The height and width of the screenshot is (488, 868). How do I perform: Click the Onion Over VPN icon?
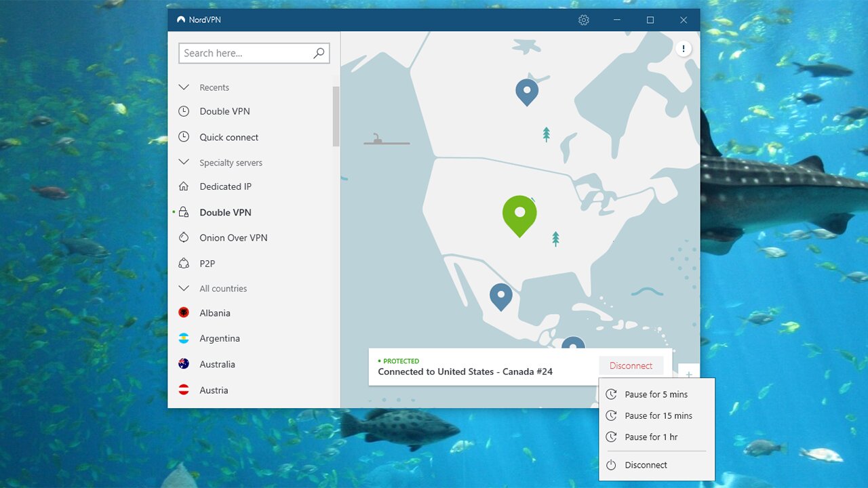tap(184, 238)
